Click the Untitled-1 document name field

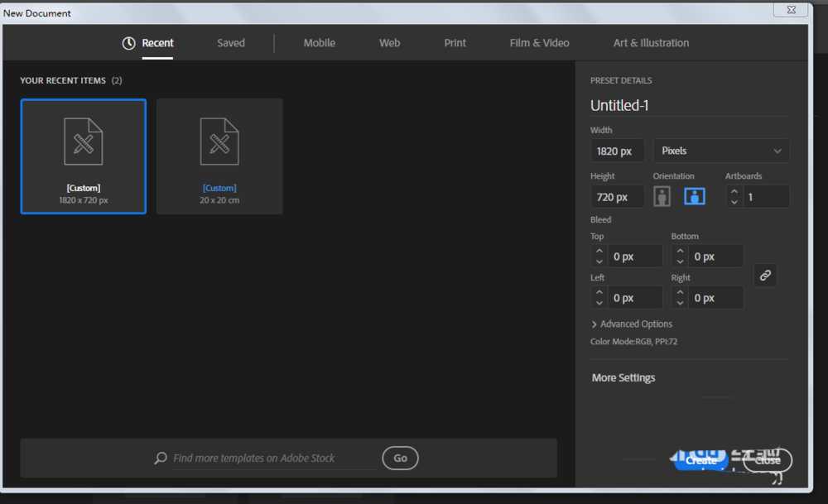(x=689, y=106)
